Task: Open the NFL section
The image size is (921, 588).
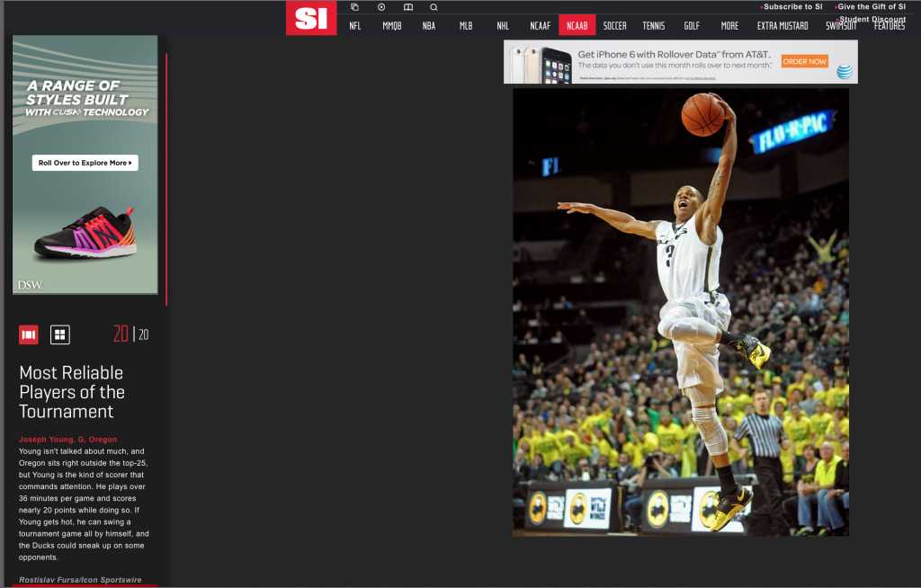Action: (355, 26)
